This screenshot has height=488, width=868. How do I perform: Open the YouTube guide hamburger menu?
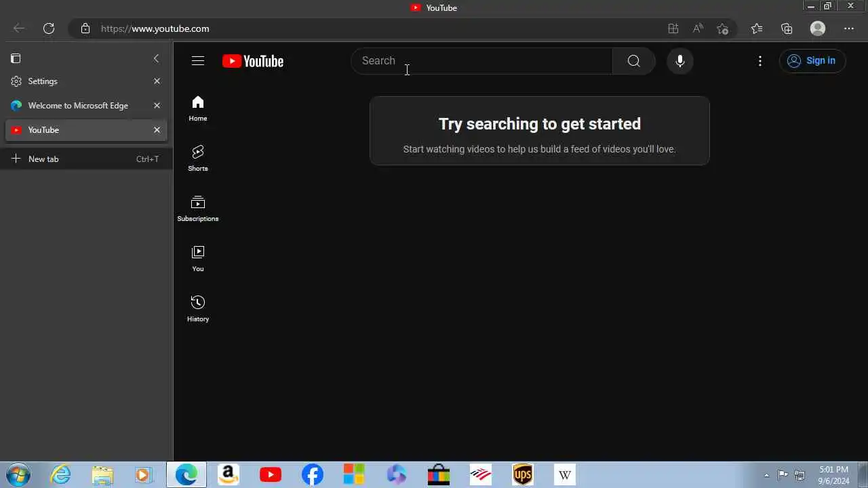coord(198,61)
